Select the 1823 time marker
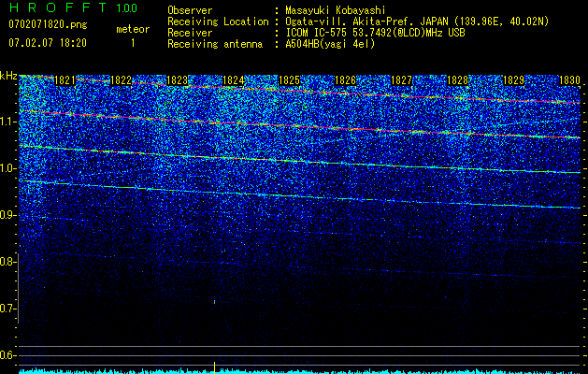This screenshot has width=588, height=374. pos(177,80)
